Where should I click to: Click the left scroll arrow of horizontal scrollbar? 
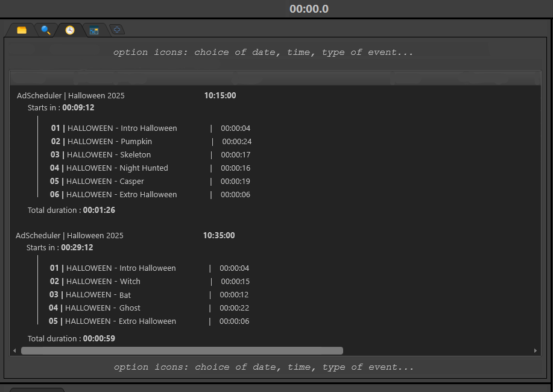(x=14, y=350)
